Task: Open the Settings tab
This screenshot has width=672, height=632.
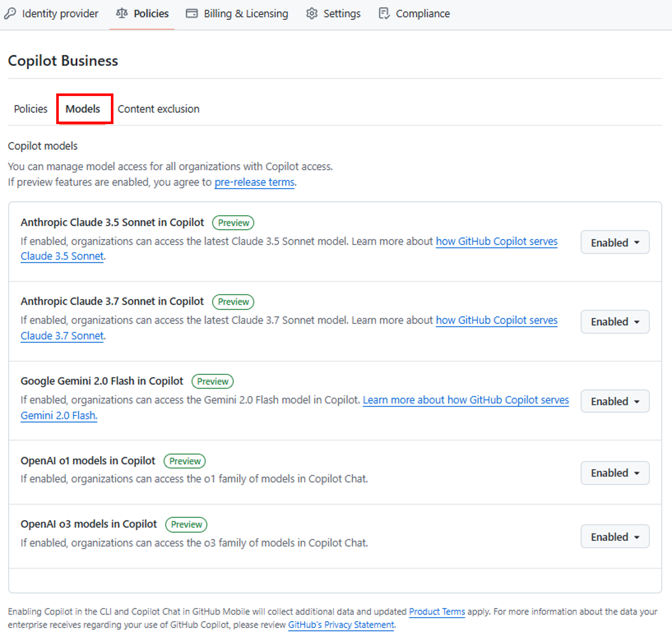Action: [x=333, y=14]
